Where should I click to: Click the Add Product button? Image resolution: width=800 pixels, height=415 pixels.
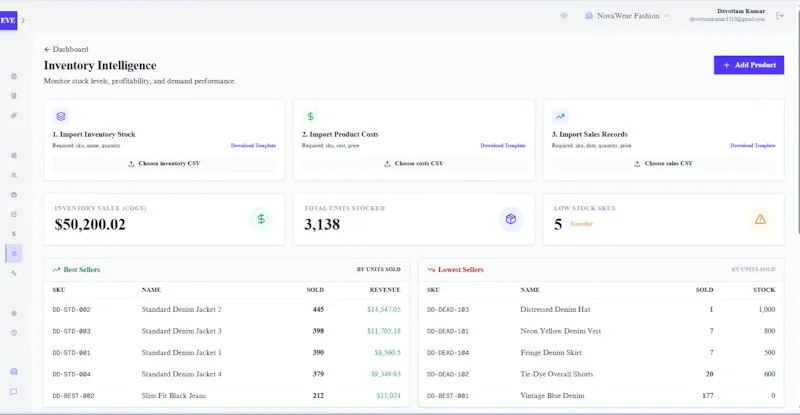tap(748, 65)
